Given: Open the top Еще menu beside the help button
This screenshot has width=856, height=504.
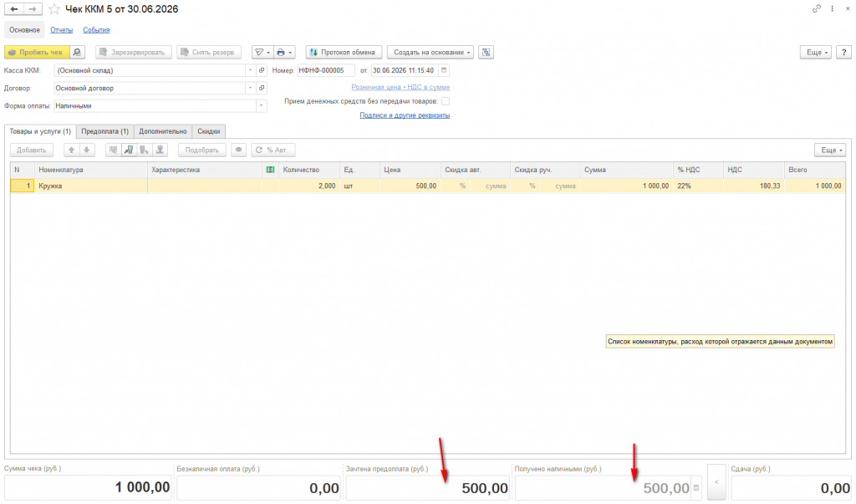Looking at the screenshot, I should [816, 53].
